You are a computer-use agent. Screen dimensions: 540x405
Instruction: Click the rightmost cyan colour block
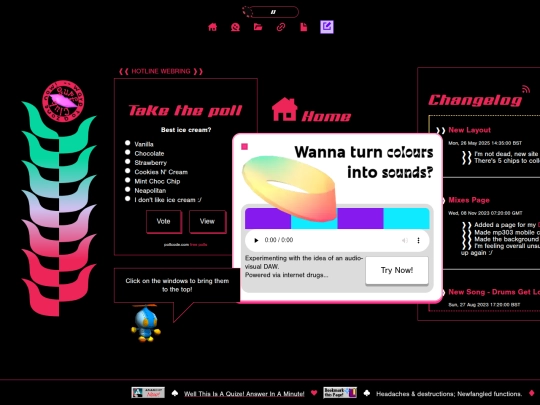[406, 218]
